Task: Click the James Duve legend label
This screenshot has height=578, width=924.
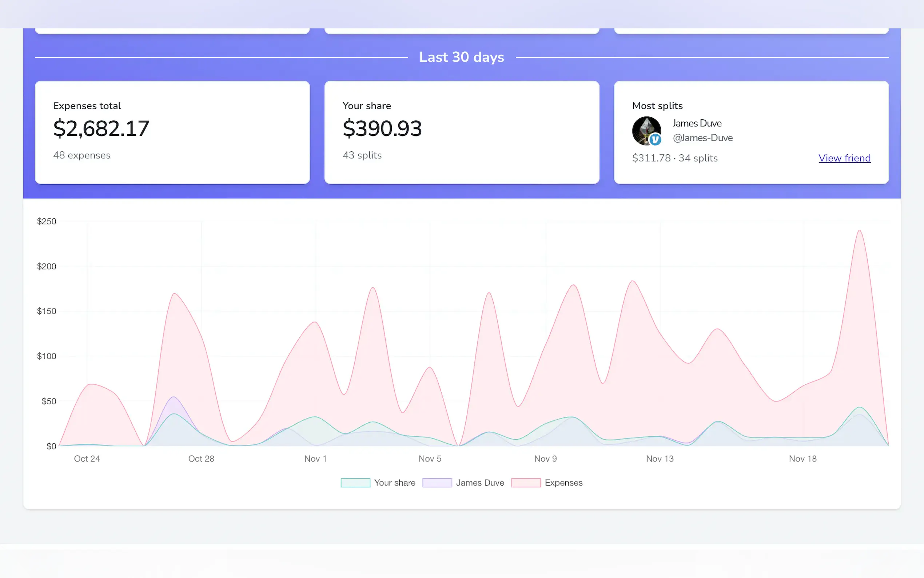Action: (480, 482)
